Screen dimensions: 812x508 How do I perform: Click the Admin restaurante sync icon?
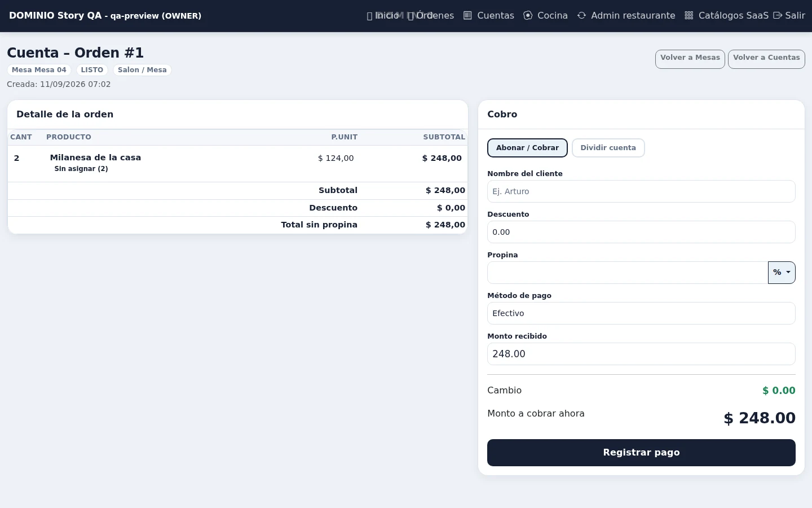coord(581,16)
